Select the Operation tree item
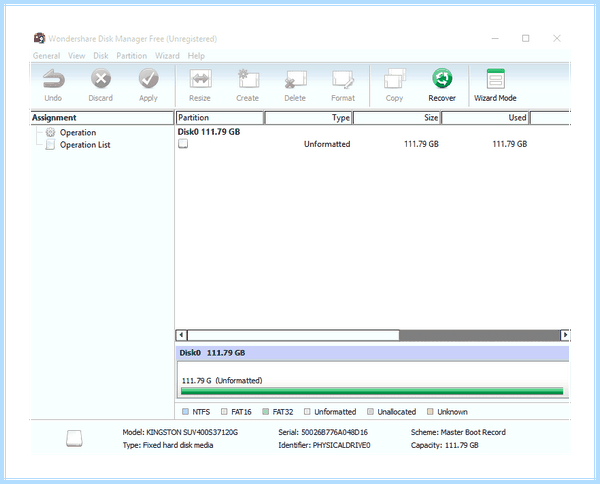Image resolution: width=600 pixels, height=484 pixels. coord(78,132)
